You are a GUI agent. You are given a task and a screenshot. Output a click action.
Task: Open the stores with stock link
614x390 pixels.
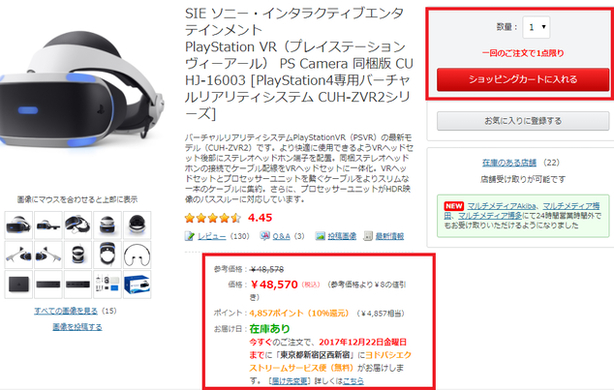[x=509, y=162]
